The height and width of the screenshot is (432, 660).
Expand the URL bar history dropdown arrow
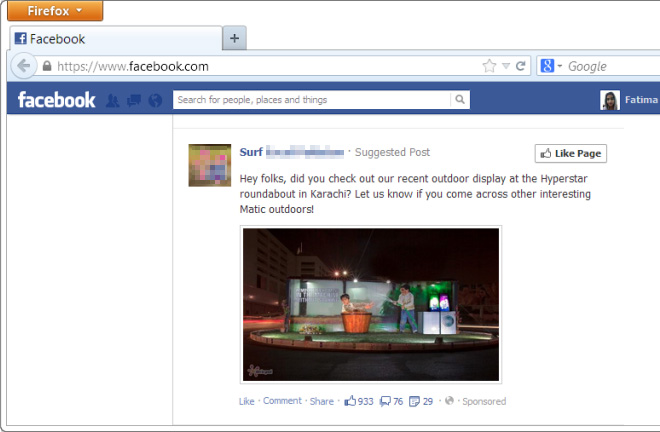click(506, 67)
